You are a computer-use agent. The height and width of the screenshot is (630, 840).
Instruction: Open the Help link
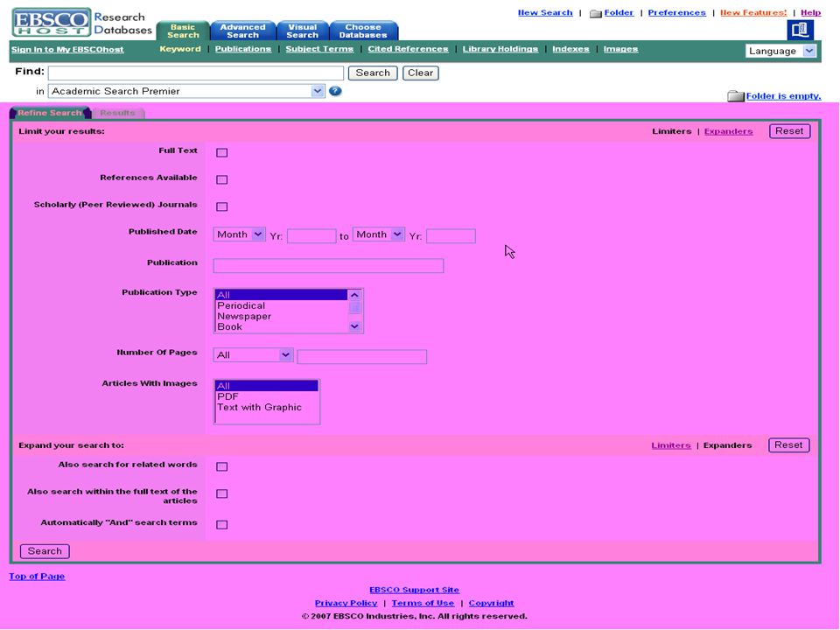click(x=810, y=12)
